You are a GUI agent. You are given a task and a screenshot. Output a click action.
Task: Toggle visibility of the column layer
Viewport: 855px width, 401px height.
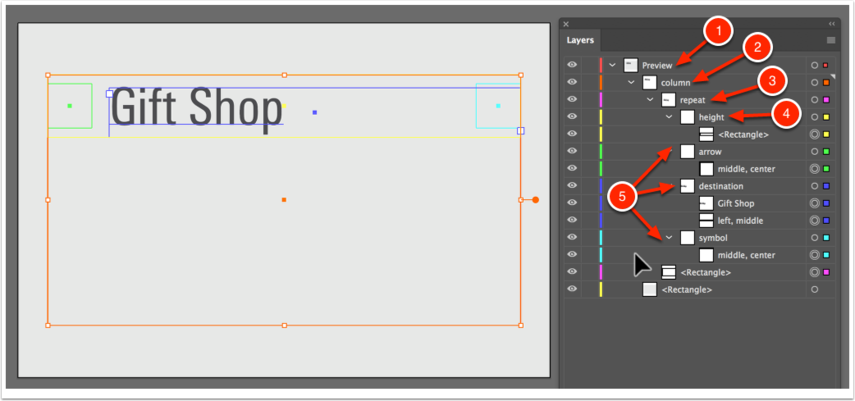[x=571, y=82]
